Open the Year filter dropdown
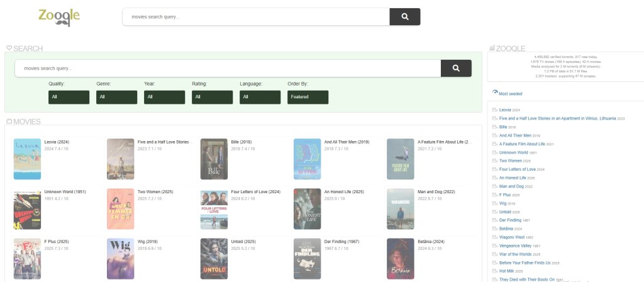This screenshot has height=282, width=644. point(164,97)
